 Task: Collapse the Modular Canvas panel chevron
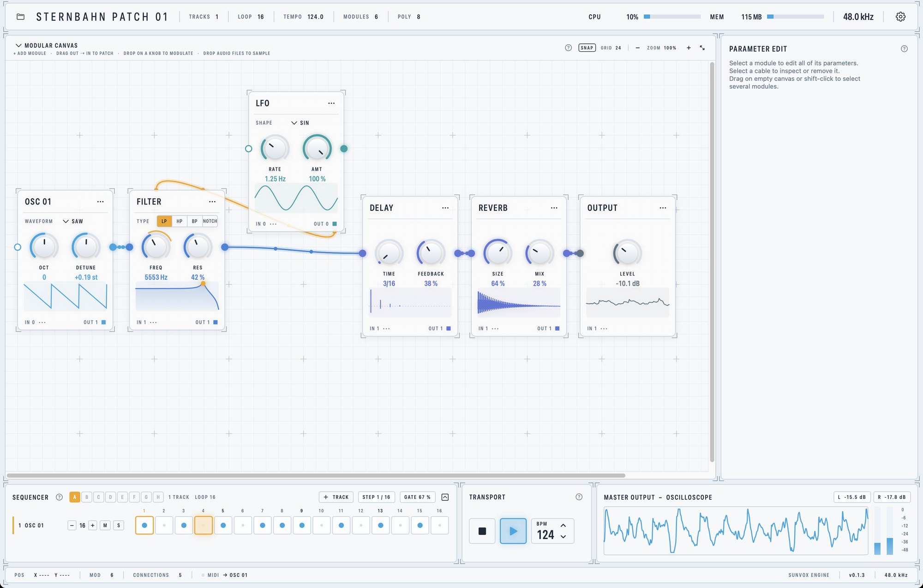18,45
